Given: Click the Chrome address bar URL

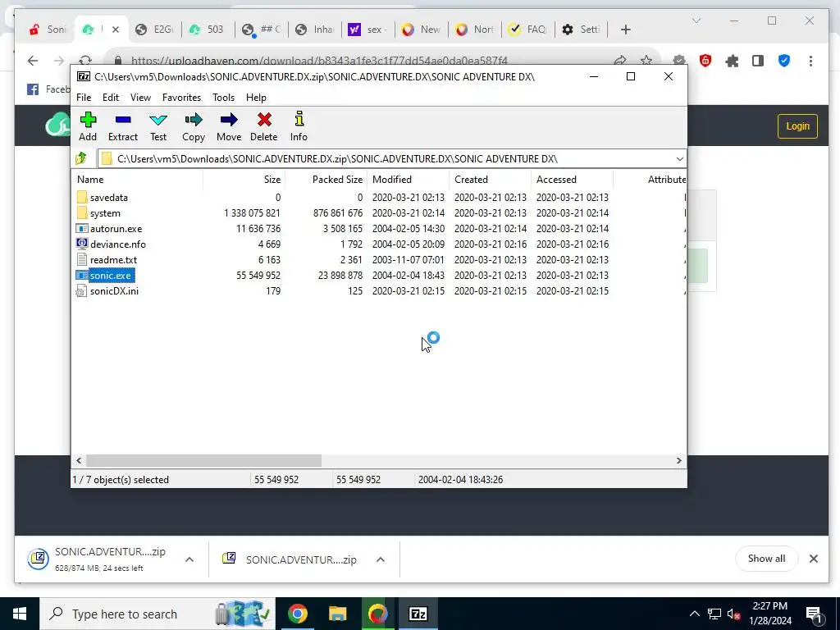Looking at the screenshot, I should click(319, 61).
